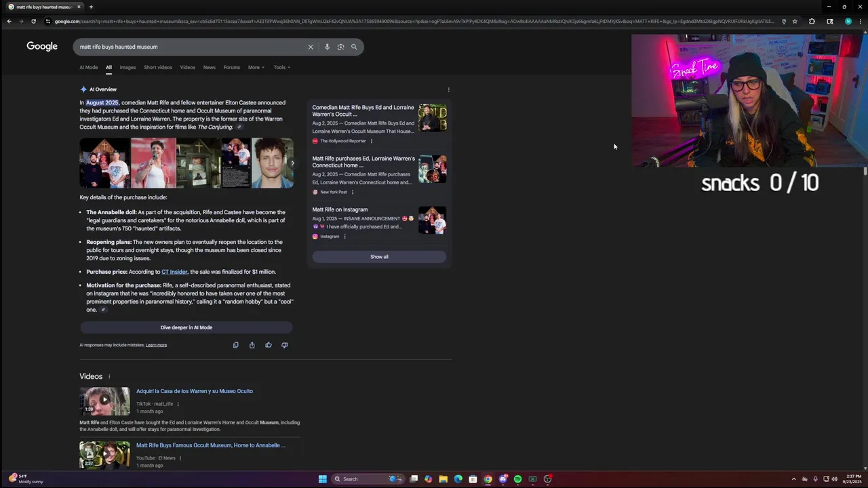
Task: Open New York Post Matt Rife article
Action: click(x=363, y=161)
